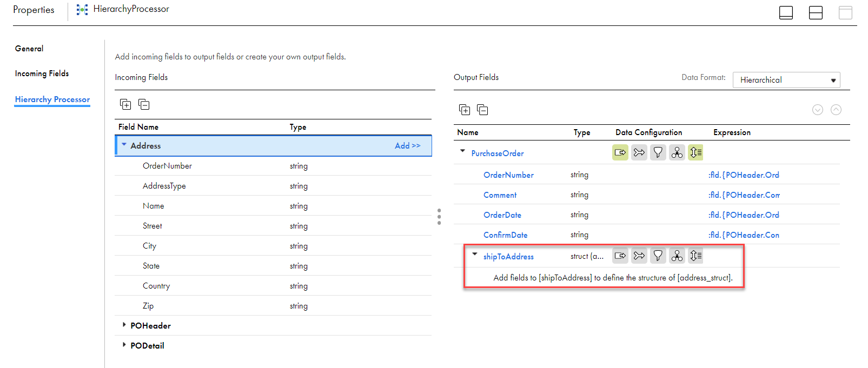Dock properties panel to bottom layout icon
Screen dimensions: 868x368
point(786,12)
